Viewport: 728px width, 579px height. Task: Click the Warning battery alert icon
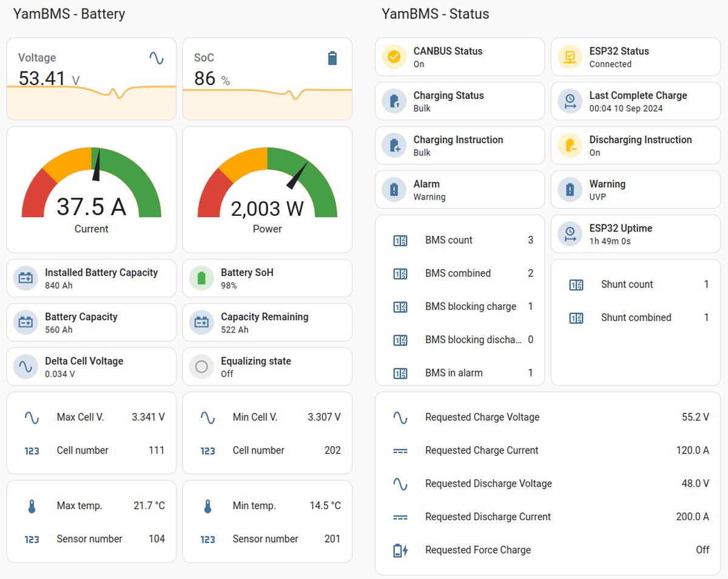pos(570,190)
